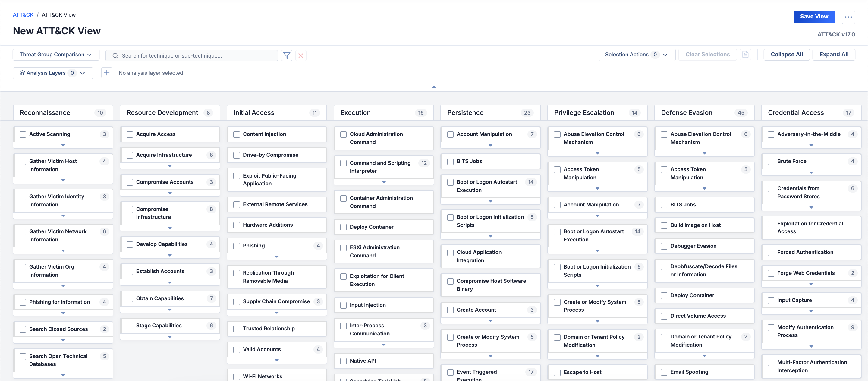Open the Selection Actions dropdown
The width and height of the screenshot is (868, 381).
point(636,55)
